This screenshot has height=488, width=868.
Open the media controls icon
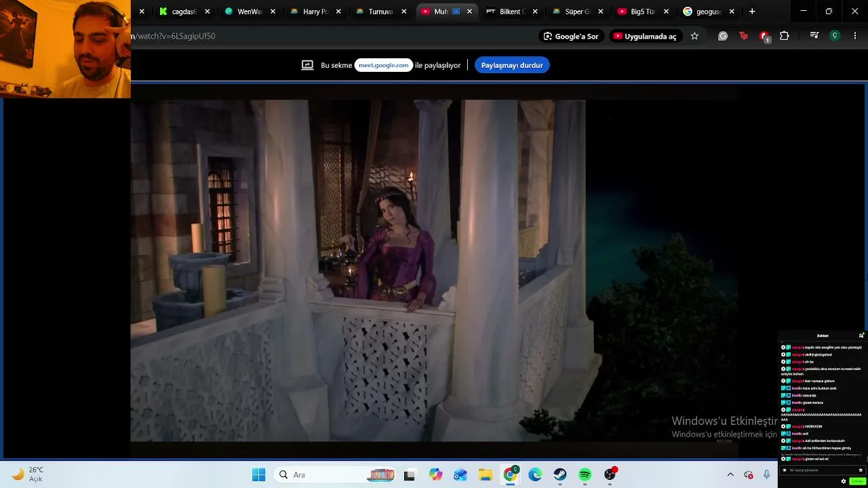814,36
